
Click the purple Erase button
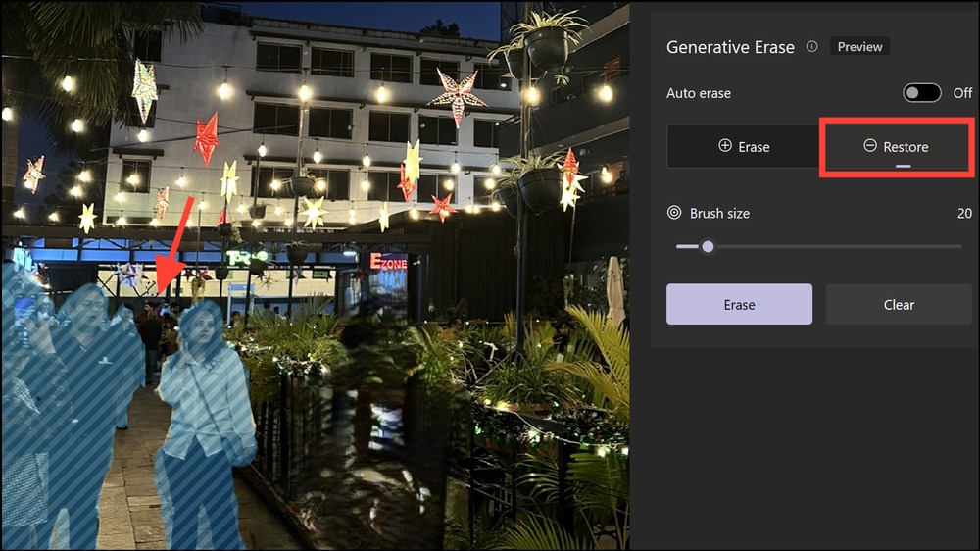pyautogui.click(x=739, y=304)
